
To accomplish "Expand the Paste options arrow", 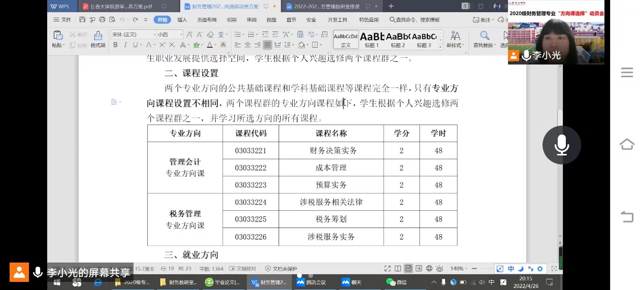I will pos(64,45).
